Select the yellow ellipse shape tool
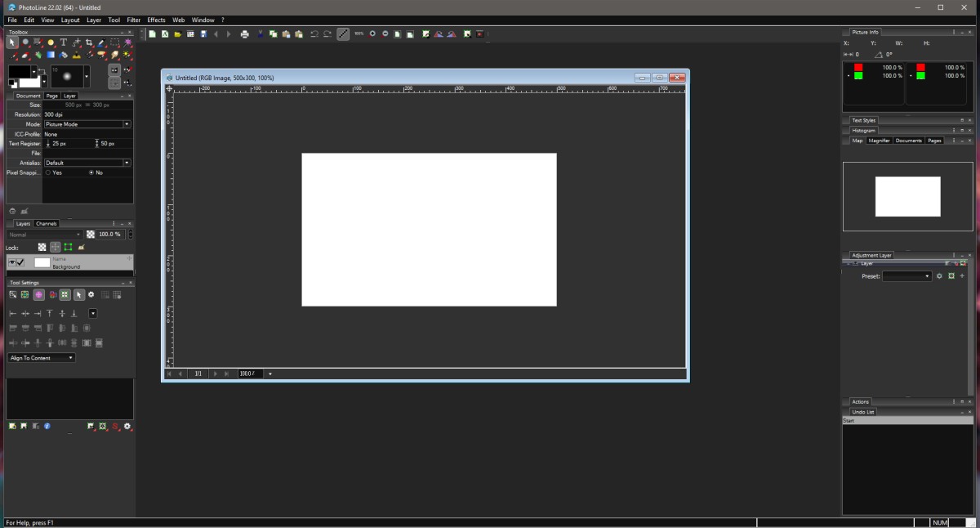 [x=51, y=43]
